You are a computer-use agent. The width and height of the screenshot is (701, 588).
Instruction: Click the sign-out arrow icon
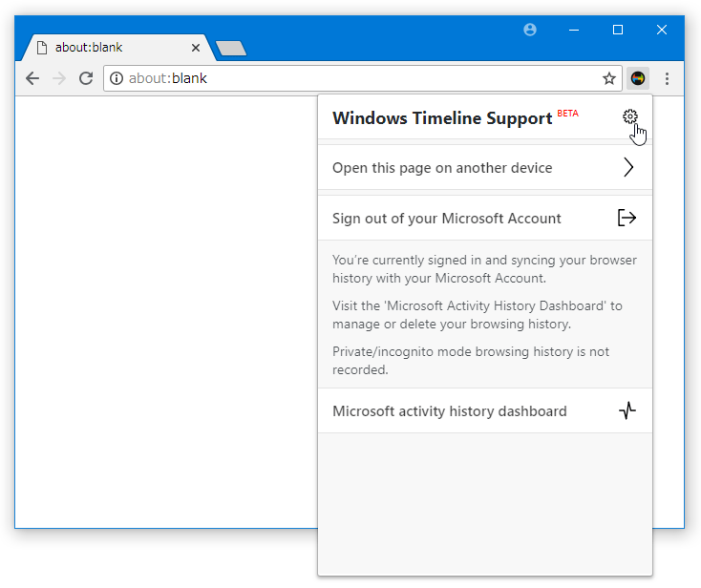pos(627,218)
